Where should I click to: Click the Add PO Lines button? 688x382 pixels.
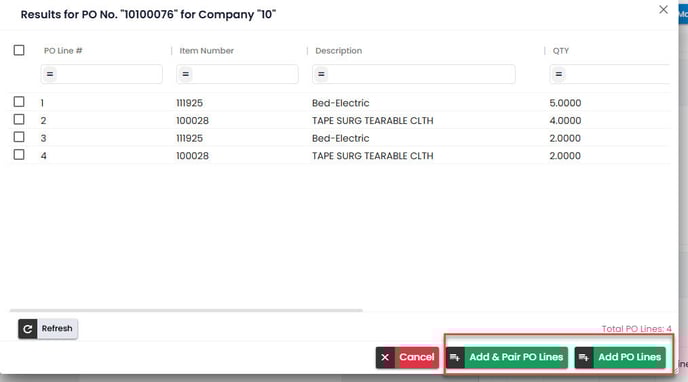620,357
